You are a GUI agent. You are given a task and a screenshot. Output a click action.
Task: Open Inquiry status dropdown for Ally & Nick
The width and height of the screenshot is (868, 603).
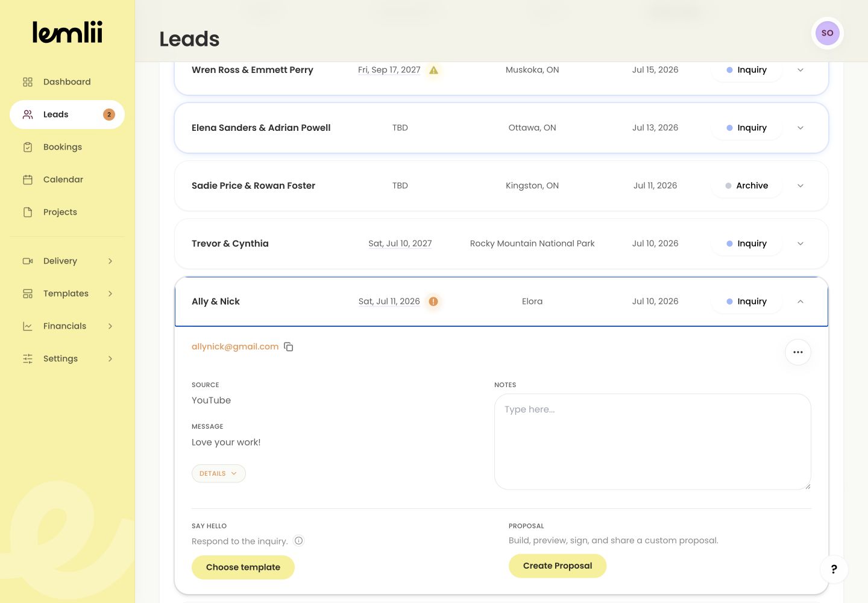click(x=747, y=301)
